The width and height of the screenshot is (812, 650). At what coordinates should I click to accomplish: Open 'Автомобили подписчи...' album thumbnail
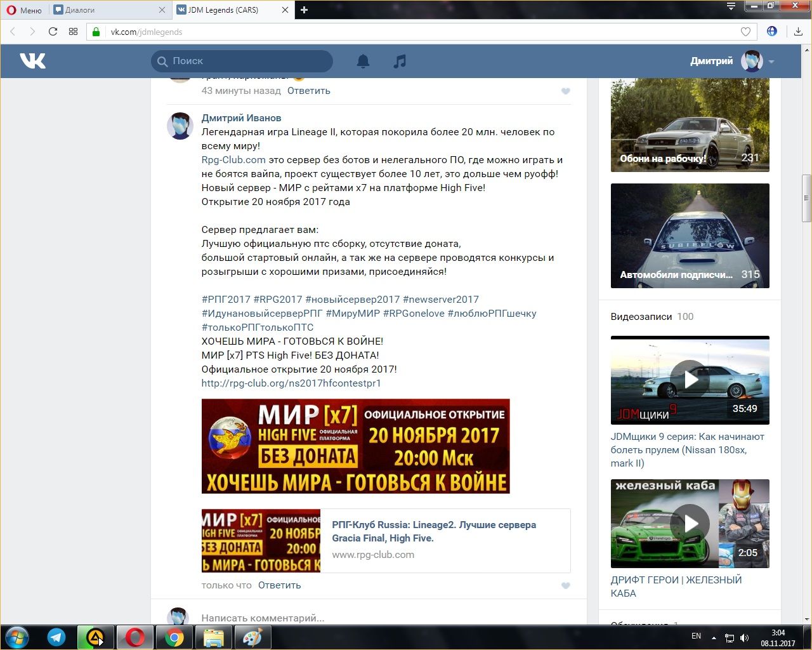click(690, 235)
